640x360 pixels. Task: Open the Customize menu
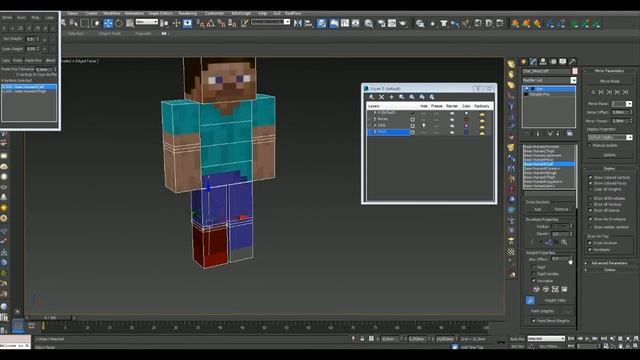point(214,13)
